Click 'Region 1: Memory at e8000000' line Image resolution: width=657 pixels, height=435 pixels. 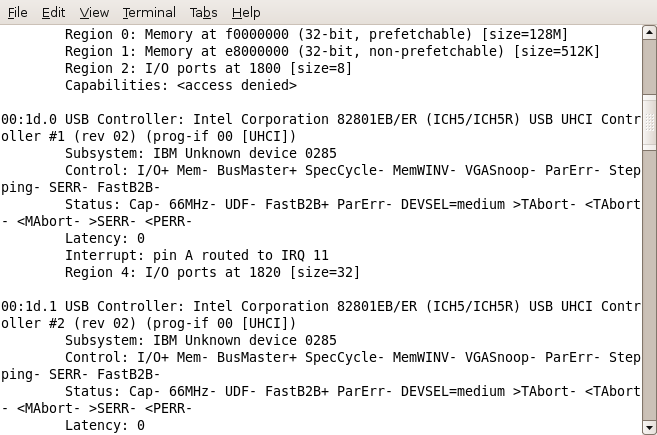(x=332, y=51)
